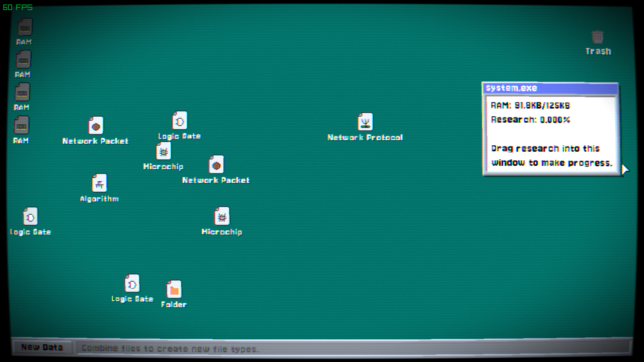Click the 60 FPS counter
The height and width of the screenshot is (362, 644).
pyautogui.click(x=17, y=7)
